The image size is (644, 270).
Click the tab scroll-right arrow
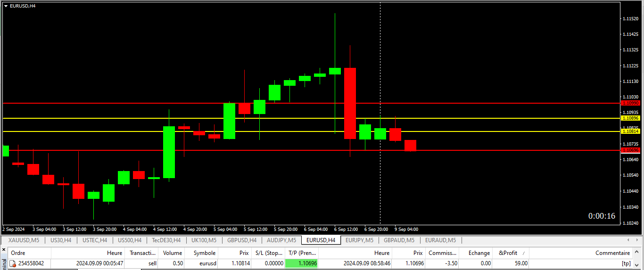coord(638,240)
